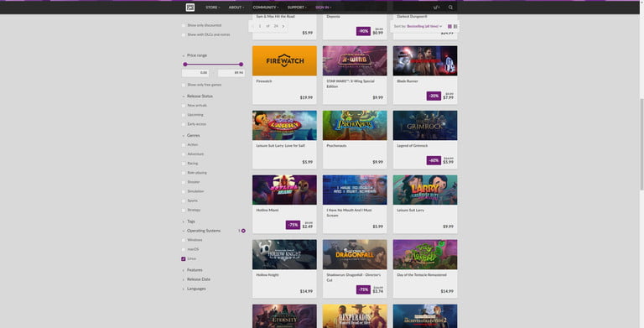This screenshot has width=644, height=328.
Task: Switch to list view icon
Action: [x=455, y=26]
